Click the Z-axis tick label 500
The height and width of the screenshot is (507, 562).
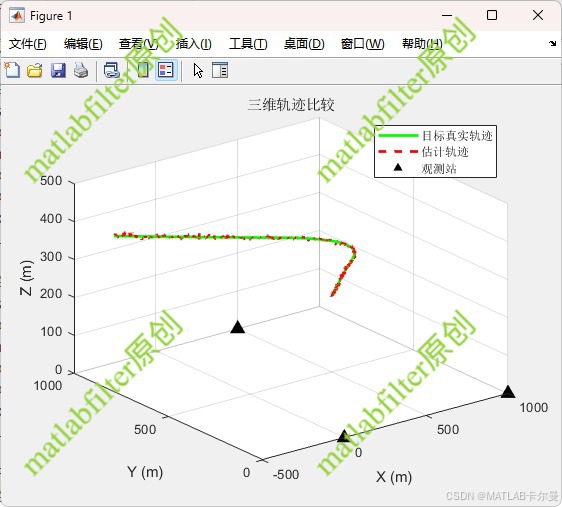pyautogui.click(x=51, y=181)
